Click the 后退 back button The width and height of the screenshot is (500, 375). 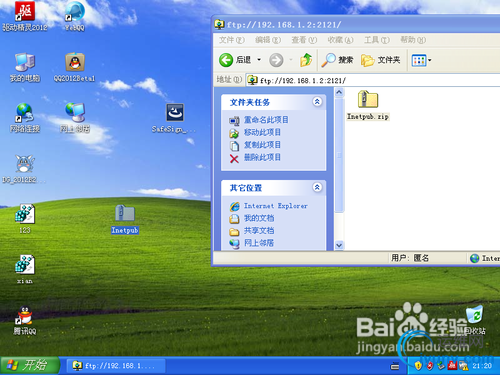pos(235,60)
